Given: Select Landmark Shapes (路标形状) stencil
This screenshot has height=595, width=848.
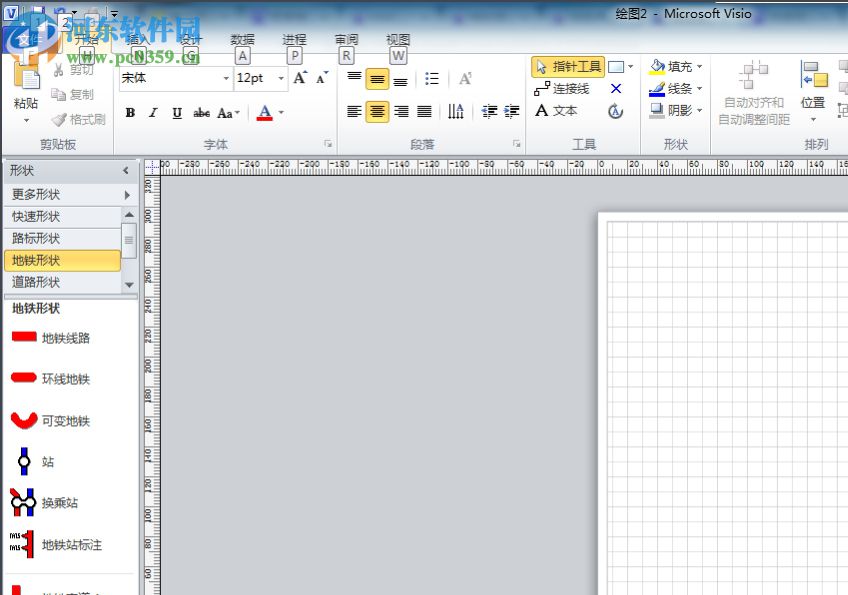Looking at the screenshot, I should coord(62,238).
